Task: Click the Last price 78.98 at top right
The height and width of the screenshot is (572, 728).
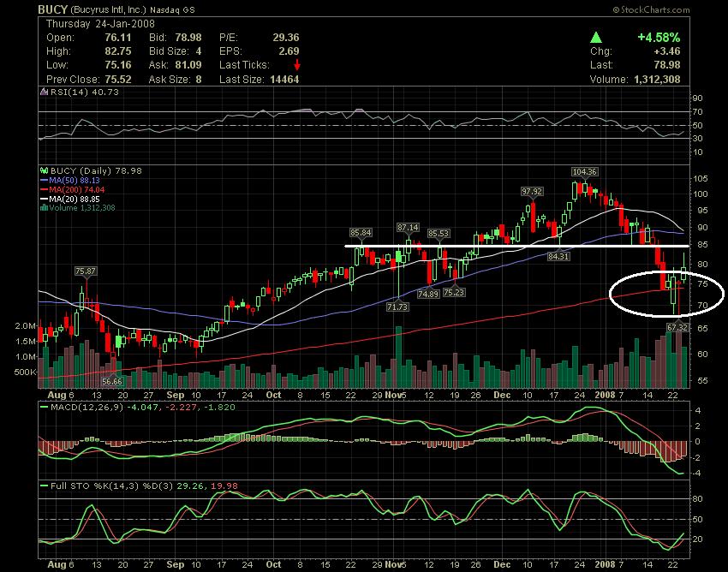Action: click(x=666, y=65)
